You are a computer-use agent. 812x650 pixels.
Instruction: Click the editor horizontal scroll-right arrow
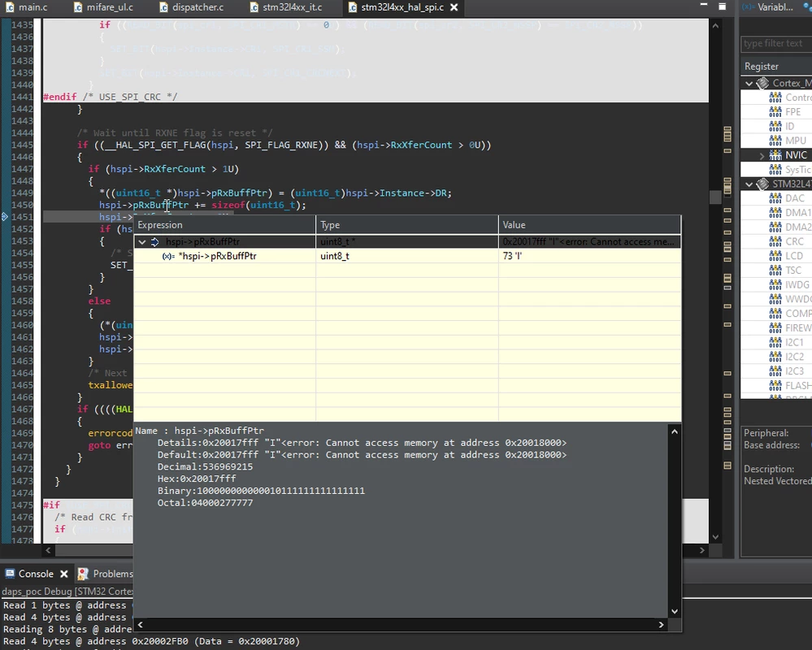(702, 550)
